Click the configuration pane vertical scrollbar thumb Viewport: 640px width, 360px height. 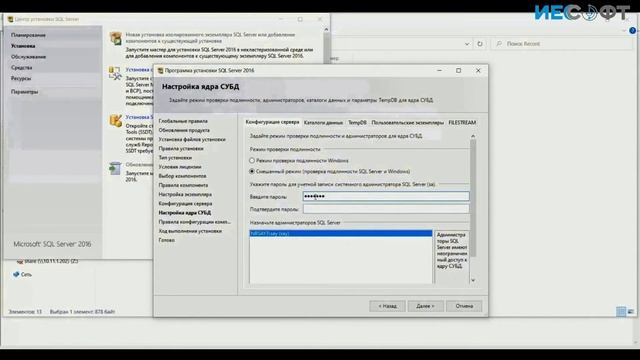[473, 198]
